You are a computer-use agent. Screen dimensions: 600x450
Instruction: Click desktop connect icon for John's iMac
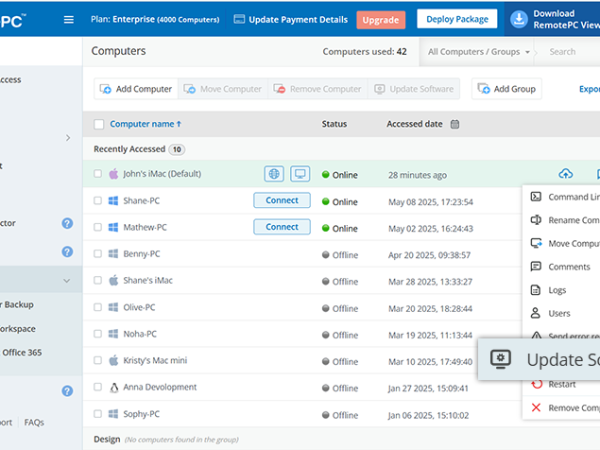tap(300, 174)
